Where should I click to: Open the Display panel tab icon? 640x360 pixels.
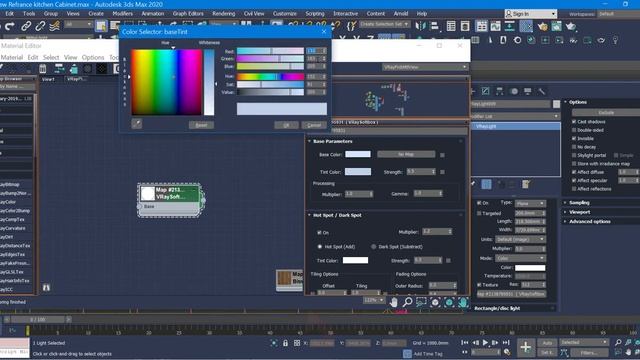click(x=527, y=91)
